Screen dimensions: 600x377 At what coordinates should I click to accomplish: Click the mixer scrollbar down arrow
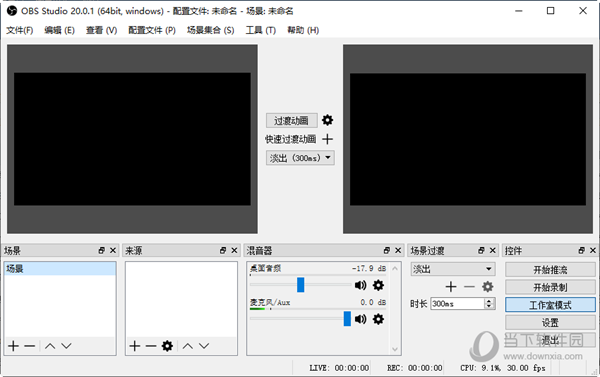(395, 349)
